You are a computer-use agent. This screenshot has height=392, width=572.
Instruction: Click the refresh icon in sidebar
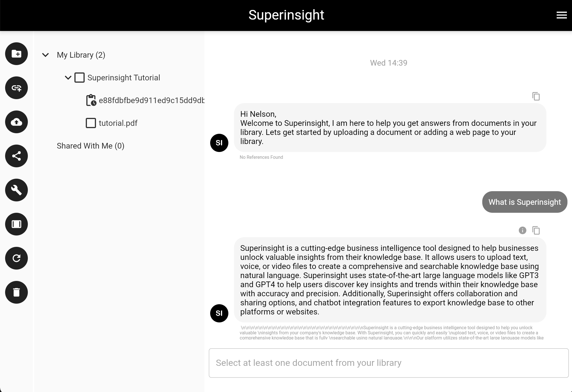click(16, 258)
